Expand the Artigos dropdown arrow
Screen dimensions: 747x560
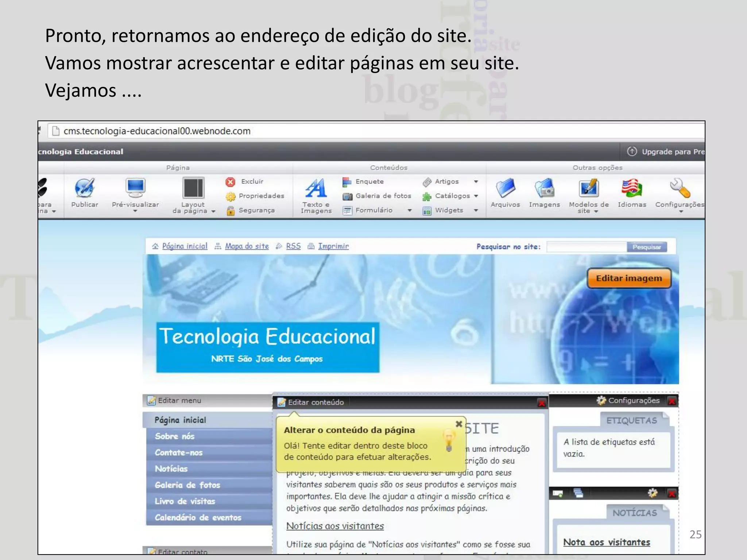coord(476,182)
